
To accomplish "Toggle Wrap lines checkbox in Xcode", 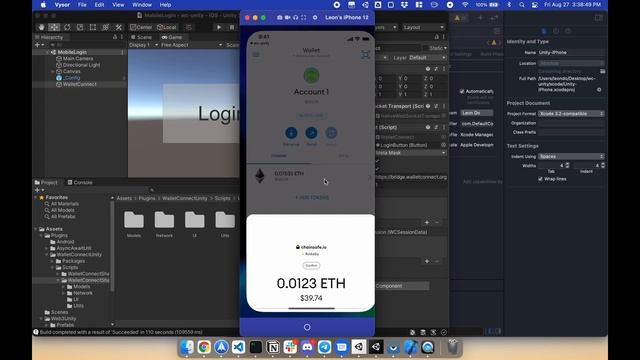I will 540,179.
